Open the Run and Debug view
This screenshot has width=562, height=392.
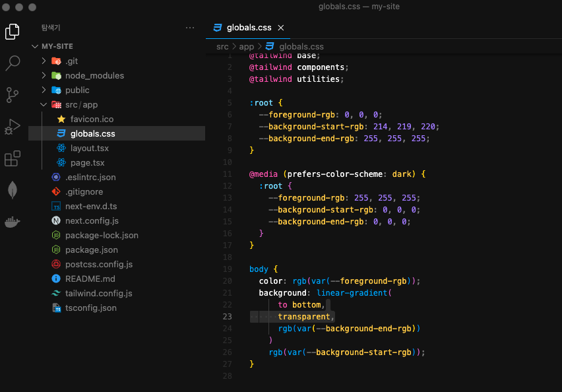[x=12, y=127]
